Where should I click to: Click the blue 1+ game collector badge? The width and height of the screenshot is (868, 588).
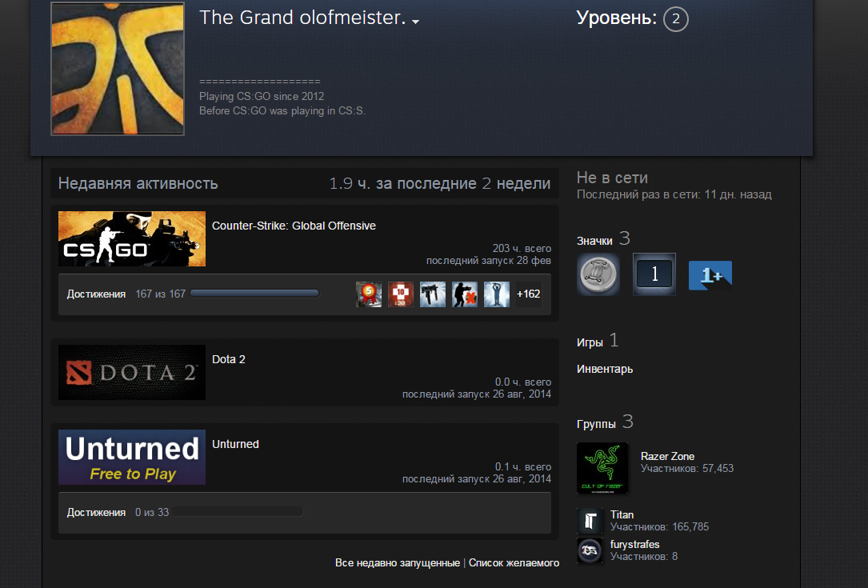[x=710, y=275]
